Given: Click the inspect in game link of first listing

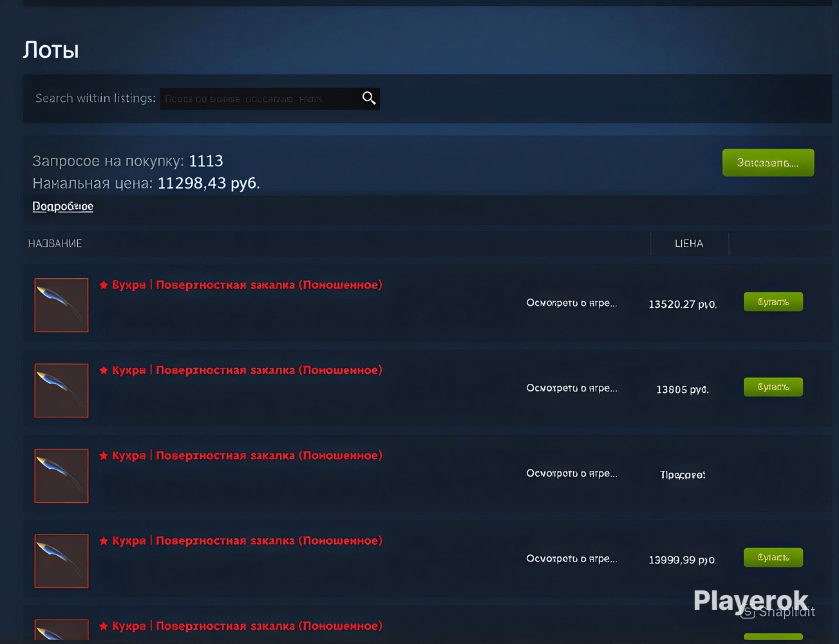Looking at the screenshot, I should pyautogui.click(x=572, y=303).
